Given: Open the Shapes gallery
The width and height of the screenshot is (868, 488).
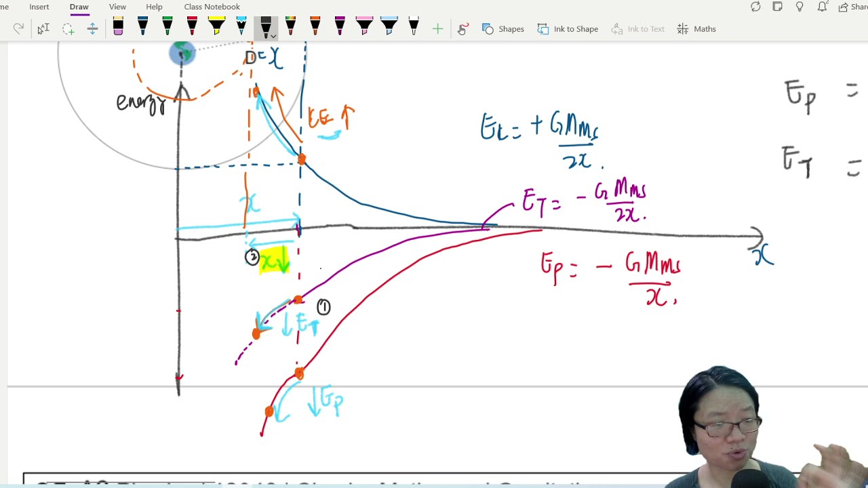Looking at the screenshot, I should click(503, 28).
